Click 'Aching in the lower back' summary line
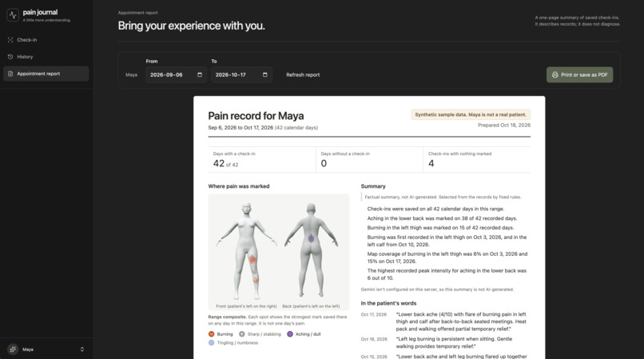This screenshot has width=644, height=359. (442, 218)
